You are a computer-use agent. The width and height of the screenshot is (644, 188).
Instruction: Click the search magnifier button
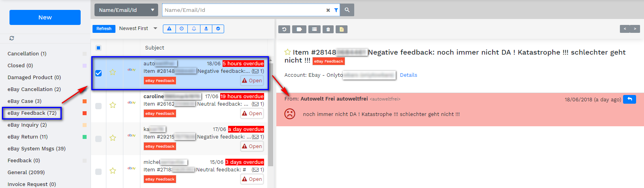(347, 10)
